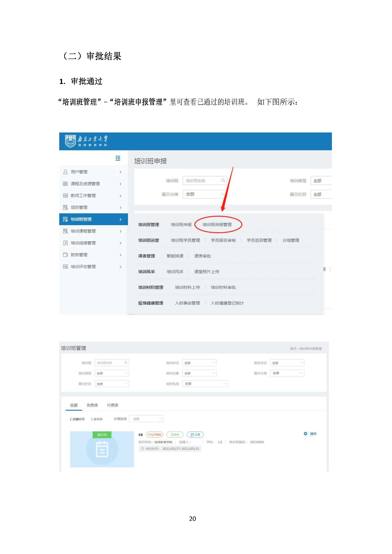392x554 pixels.
Task: Sort by 按名称 arrow
Action: click(92, 419)
